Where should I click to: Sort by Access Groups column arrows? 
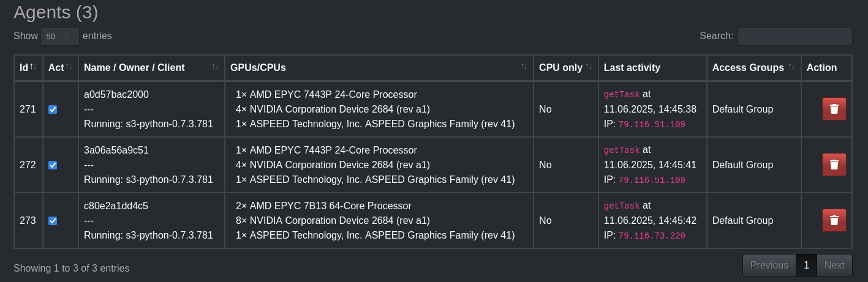pos(791,67)
